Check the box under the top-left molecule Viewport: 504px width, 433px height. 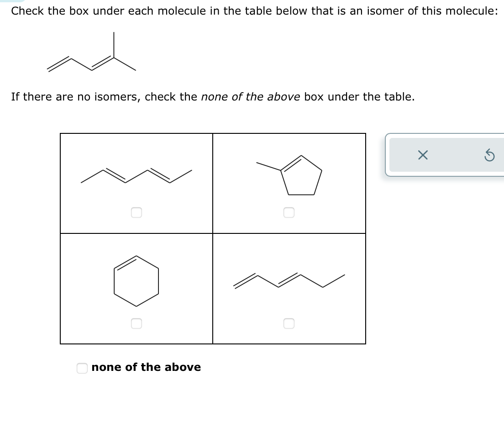pos(136,212)
